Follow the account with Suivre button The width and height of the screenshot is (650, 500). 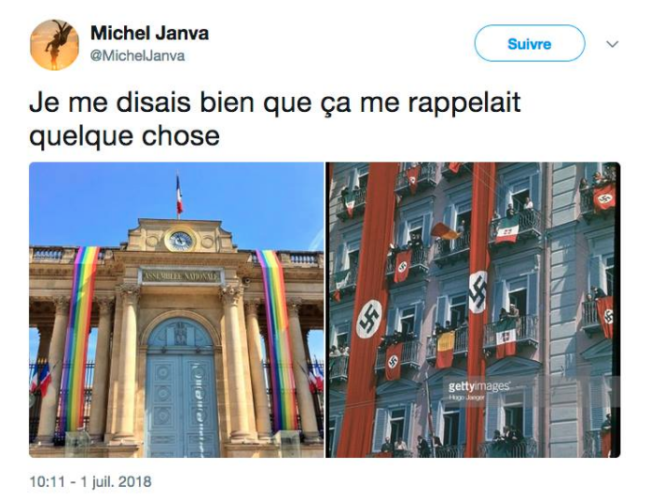[x=529, y=44]
